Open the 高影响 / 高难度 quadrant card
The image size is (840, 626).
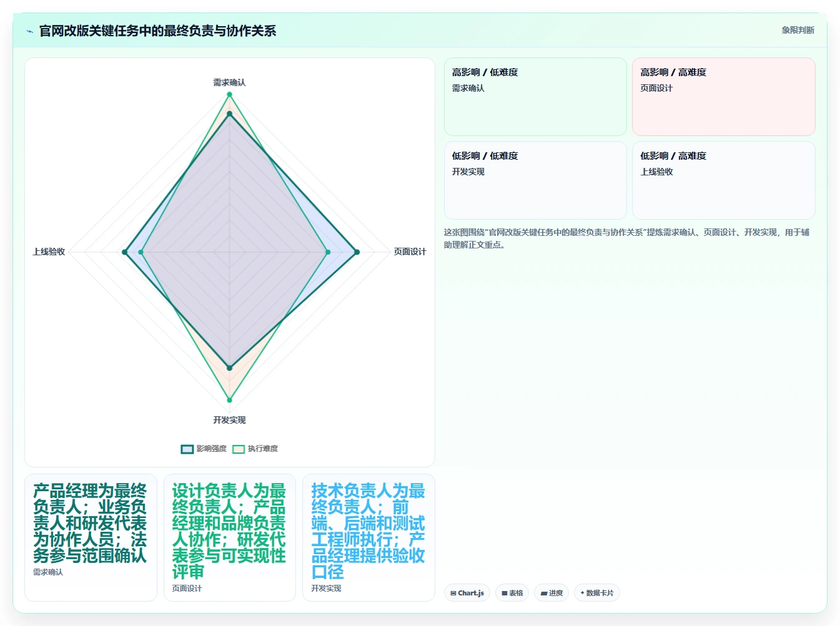[724, 97]
